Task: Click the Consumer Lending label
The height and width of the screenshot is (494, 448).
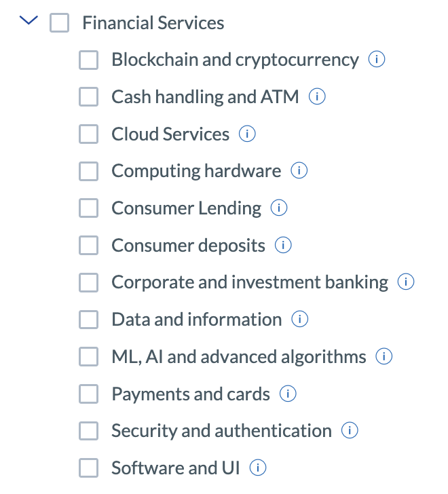Action: 186,208
